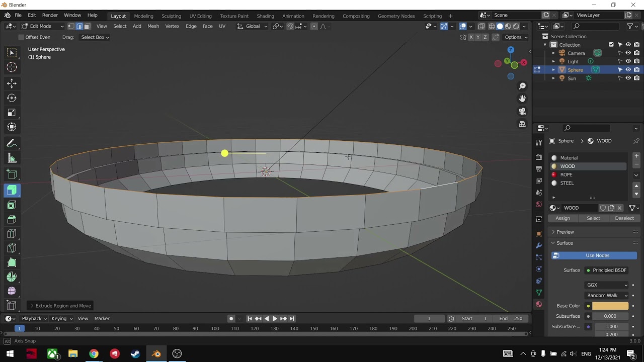Hide the Sun in the viewport
Screen dimensions: 644x362
pyautogui.click(x=628, y=78)
